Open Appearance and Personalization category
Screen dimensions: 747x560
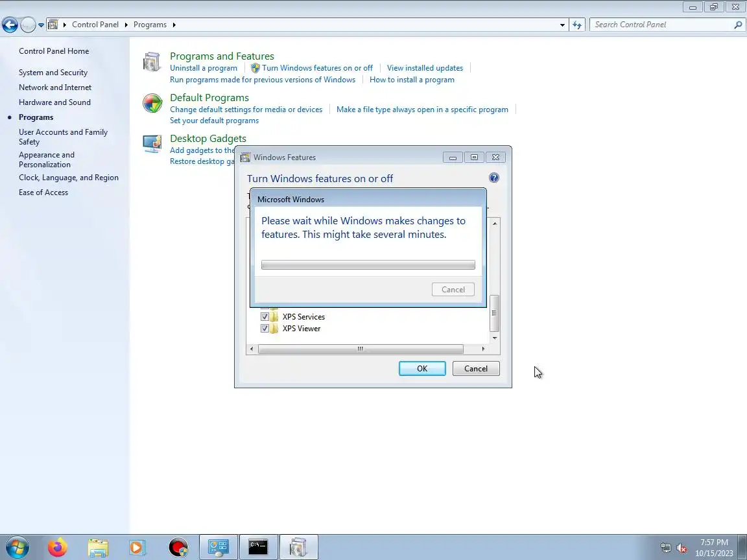tap(46, 159)
